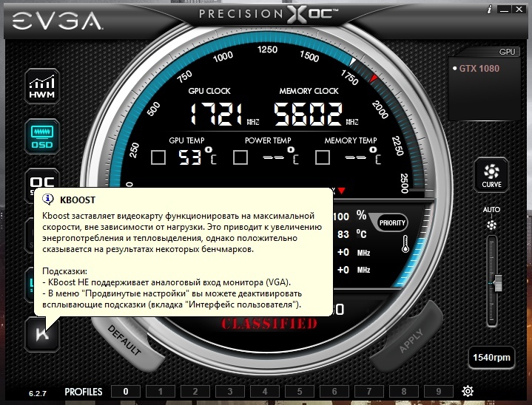Click the white marker on clock gauge
532x405 pixels.
pos(353,61)
